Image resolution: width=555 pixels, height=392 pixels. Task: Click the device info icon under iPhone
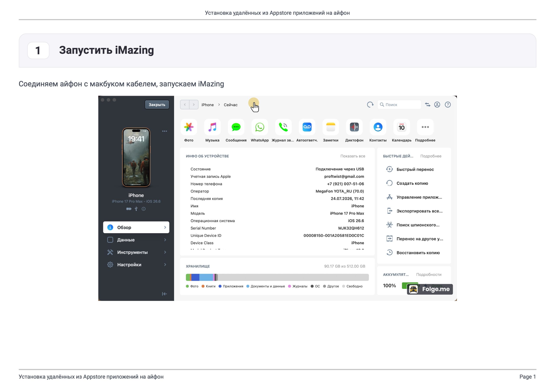coord(144,209)
